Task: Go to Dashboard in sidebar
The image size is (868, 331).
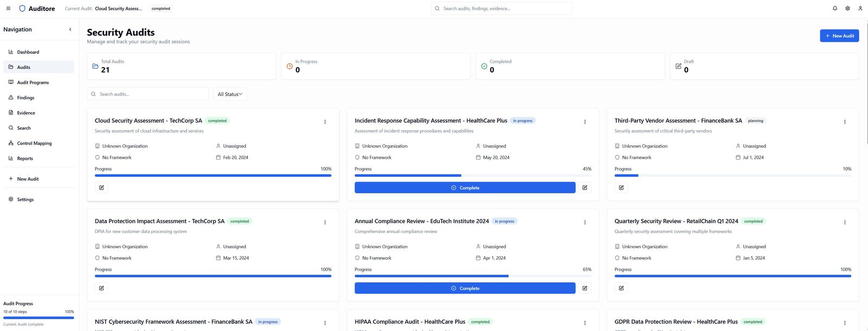Action: (39, 52)
